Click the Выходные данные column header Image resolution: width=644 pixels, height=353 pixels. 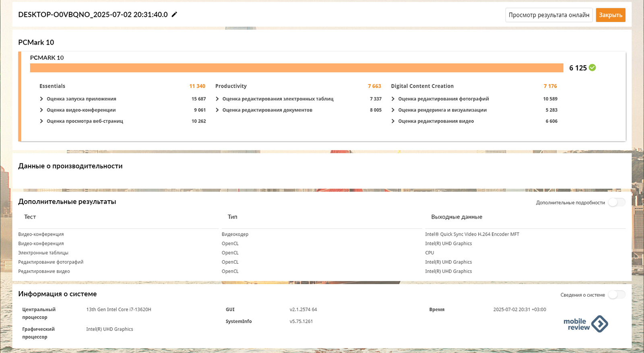456,217
